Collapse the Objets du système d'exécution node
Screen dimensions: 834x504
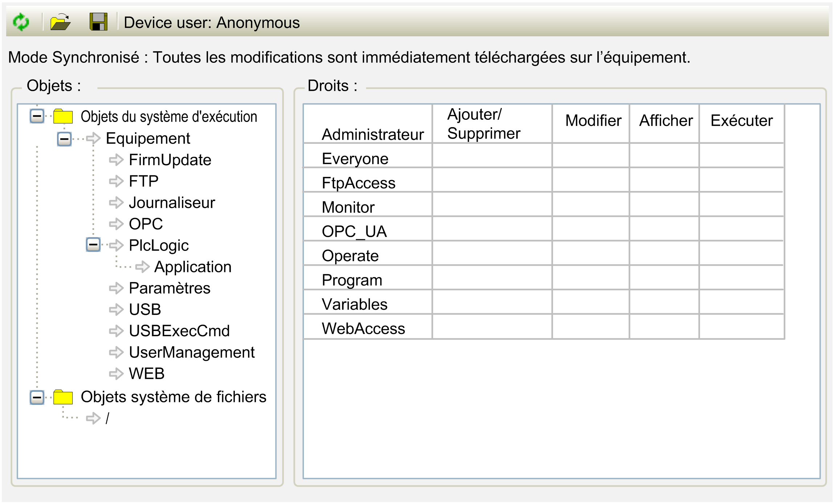(37, 117)
